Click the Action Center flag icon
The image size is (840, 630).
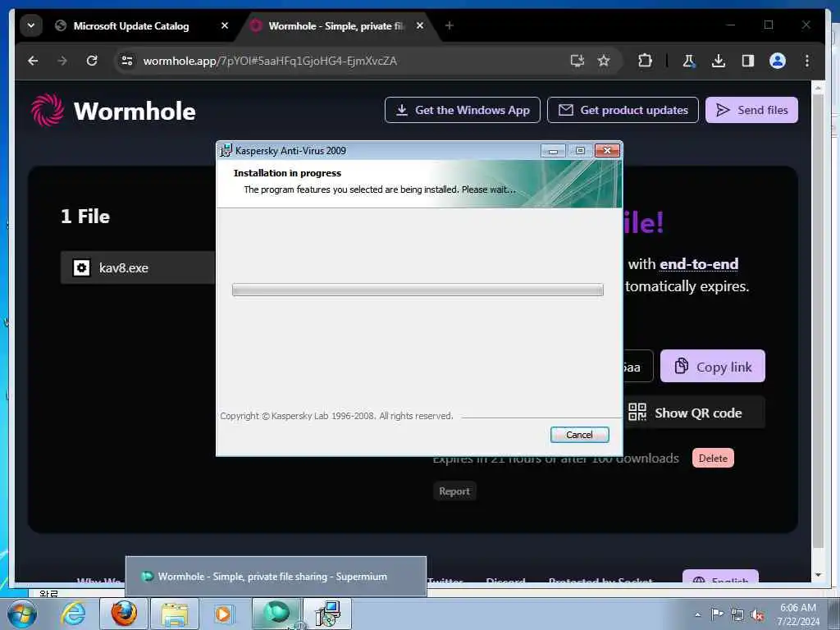coord(717,614)
